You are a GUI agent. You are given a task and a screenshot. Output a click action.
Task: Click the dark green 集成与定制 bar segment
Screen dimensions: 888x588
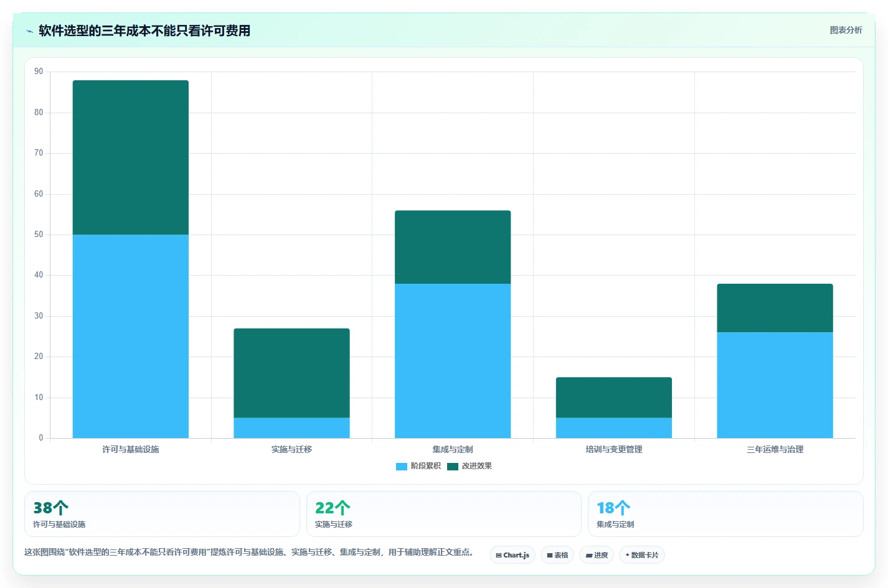click(x=453, y=247)
